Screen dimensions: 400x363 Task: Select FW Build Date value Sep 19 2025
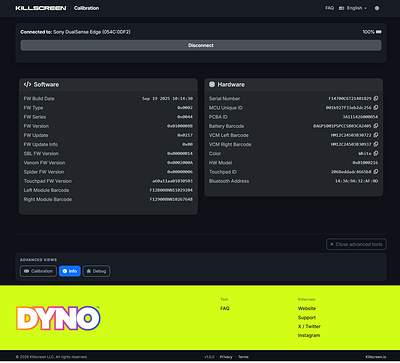[x=167, y=99]
